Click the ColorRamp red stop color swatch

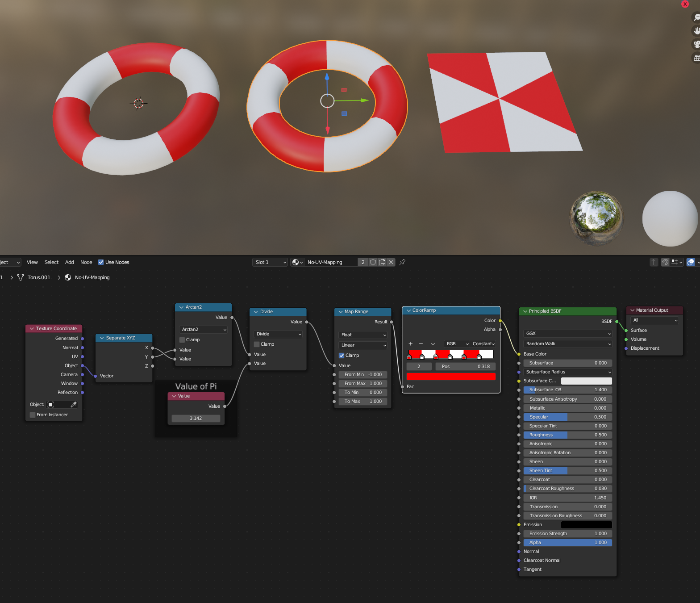(x=451, y=377)
